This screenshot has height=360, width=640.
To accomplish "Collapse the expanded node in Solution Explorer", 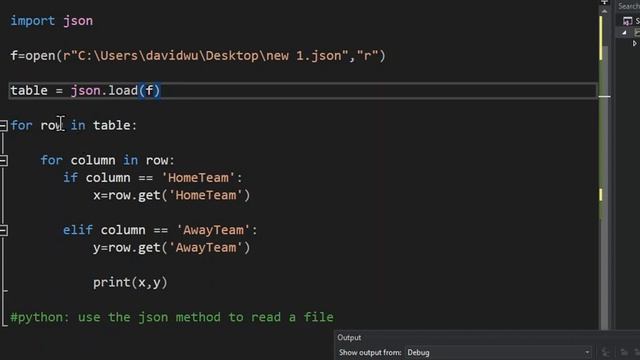I will pos(624,33).
